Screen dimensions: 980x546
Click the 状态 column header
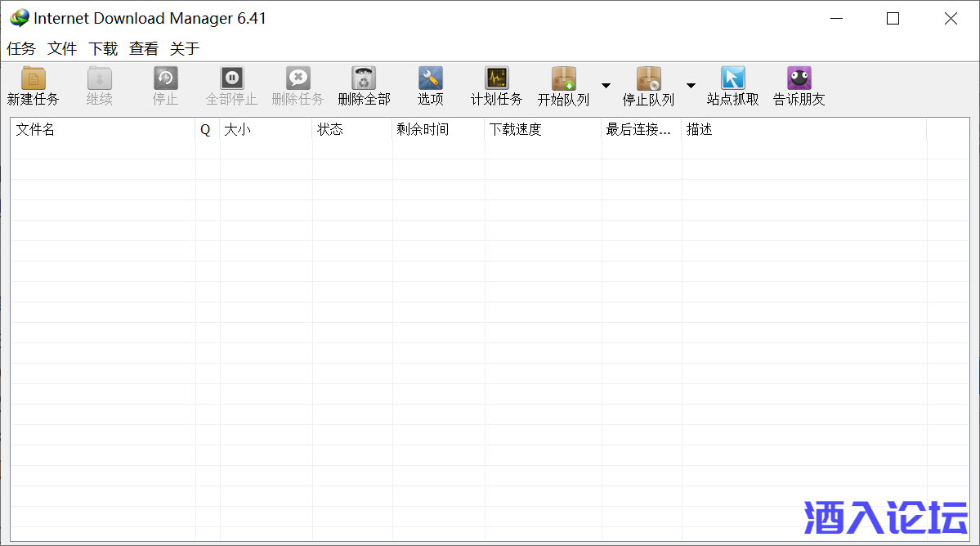click(351, 129)
